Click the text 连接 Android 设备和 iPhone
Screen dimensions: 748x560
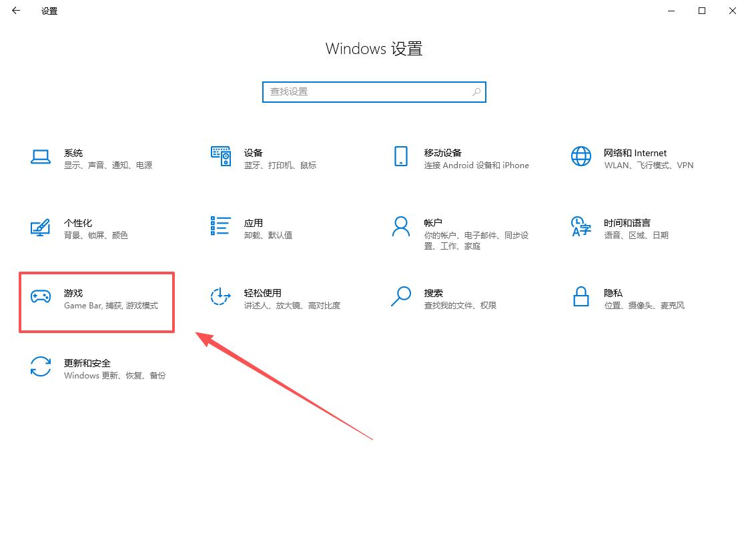476,166
